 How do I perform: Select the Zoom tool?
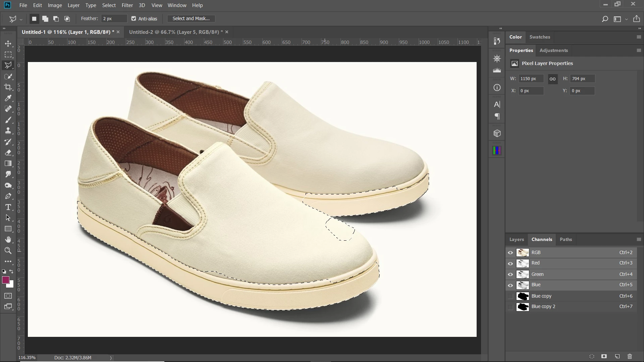point(8,250)
